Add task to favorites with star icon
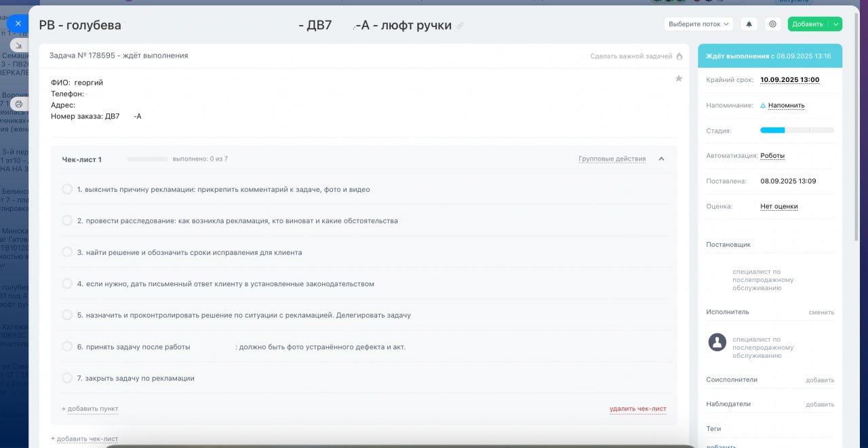 679,79
